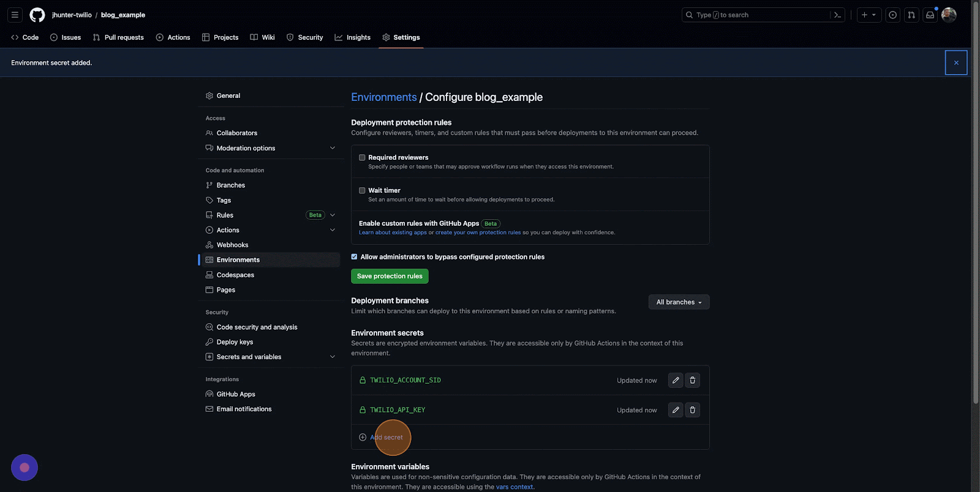Dismiss the 'Environment secret added' banner
980x492 pixels.
point(956,62)
